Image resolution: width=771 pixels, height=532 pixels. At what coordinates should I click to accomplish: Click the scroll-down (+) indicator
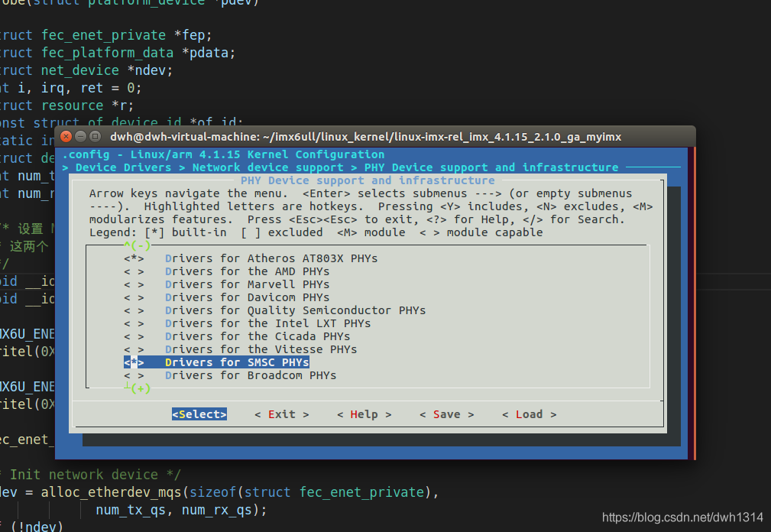click(x=140, y=388)
